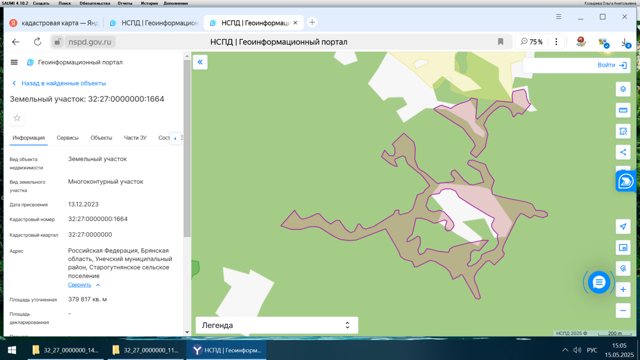Viewport: 640px width, 360px height.
Task: Click the my-location arrow icon on the map
Action: click(x=623, y=227)
